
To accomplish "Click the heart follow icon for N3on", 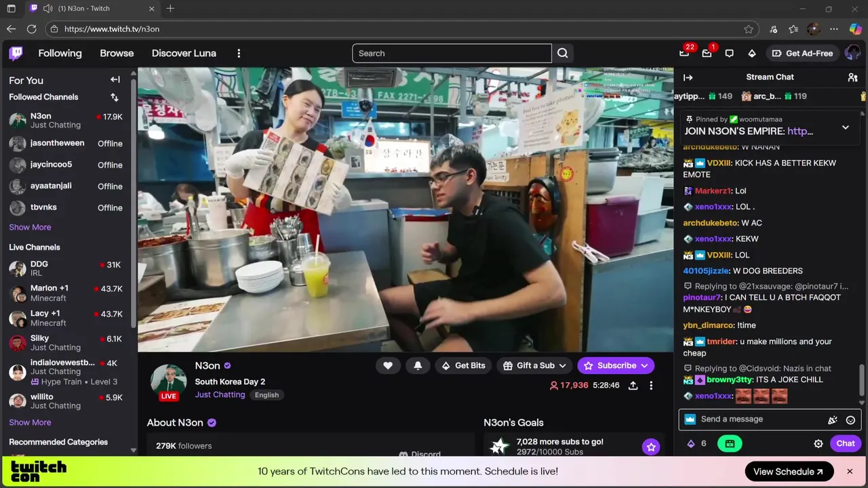I will [x=388, y=365].
